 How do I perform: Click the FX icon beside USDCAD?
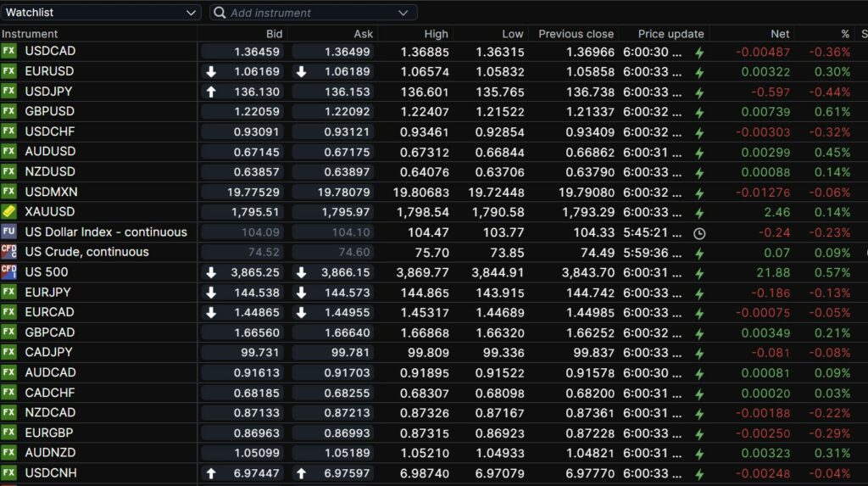pos(8,51)
